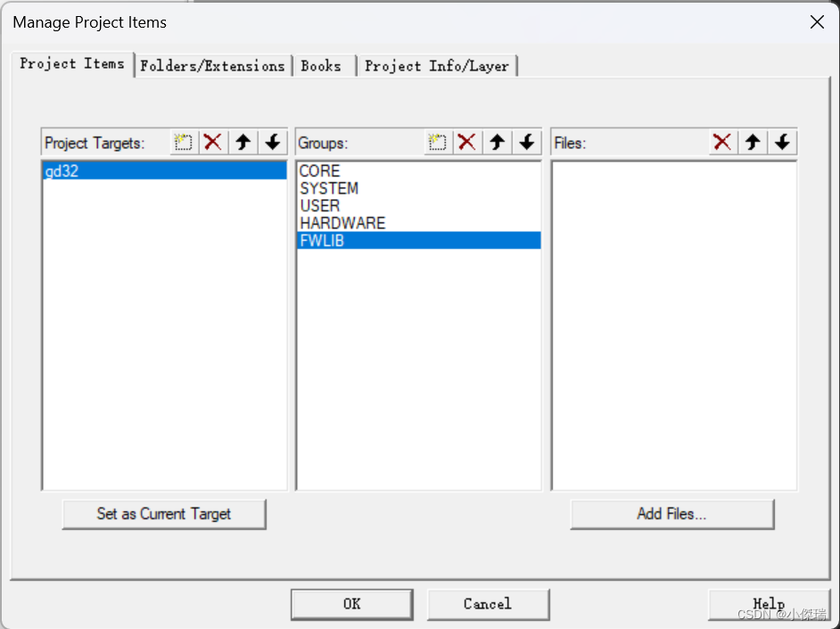Add a new group
Image resolution: width=840 pixels, height=629 pixels.
(x=438, y=143)
